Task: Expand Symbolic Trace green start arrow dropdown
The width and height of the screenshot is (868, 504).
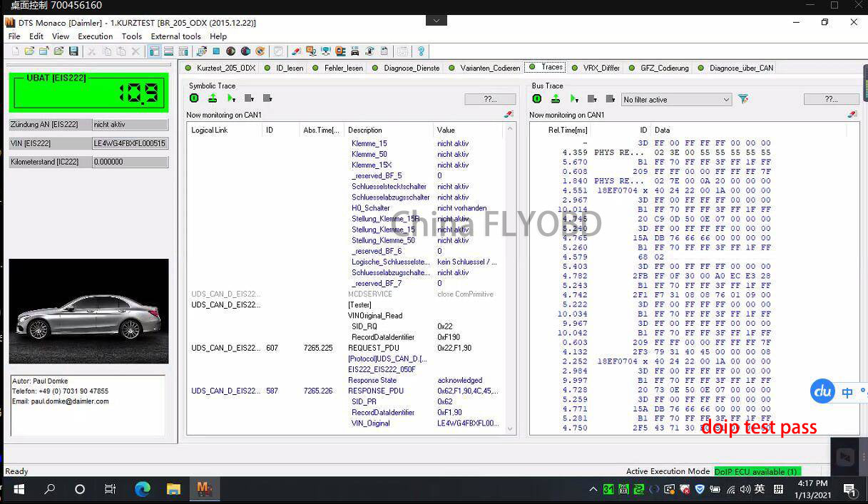Action: pyautogui.click(x=231, y=98)
